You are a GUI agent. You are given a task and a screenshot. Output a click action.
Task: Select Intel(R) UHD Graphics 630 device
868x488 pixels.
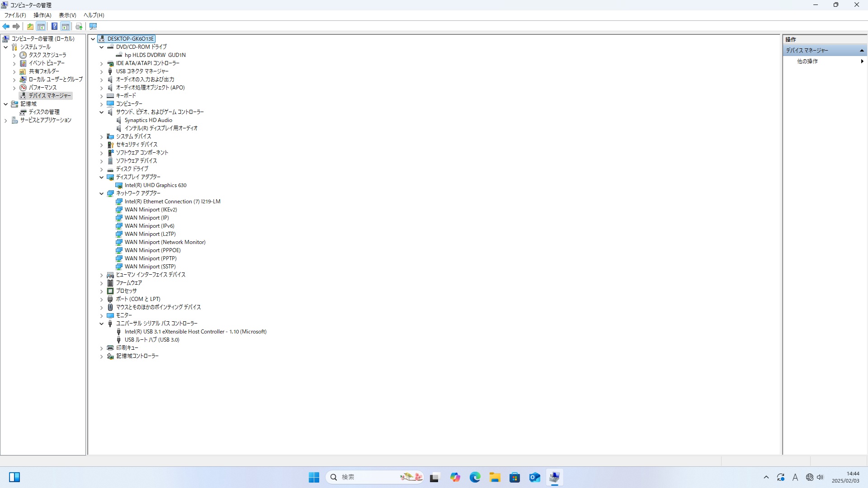(156, 185)
